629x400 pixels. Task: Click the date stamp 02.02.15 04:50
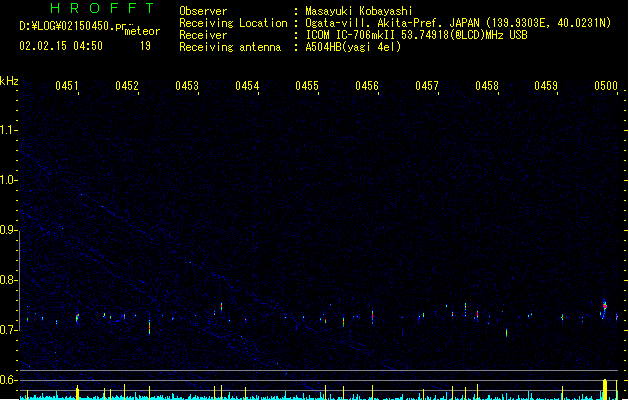click(x=61, y=46)
